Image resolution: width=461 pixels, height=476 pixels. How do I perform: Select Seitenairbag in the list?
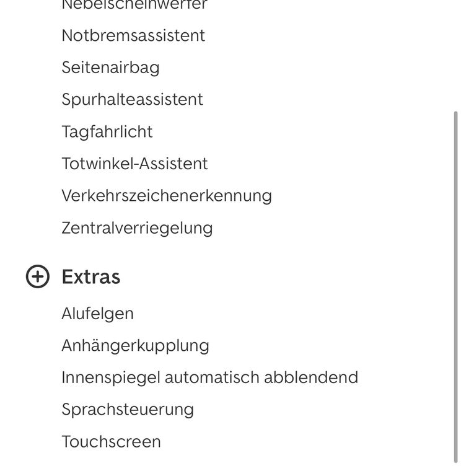click(110, 68)
